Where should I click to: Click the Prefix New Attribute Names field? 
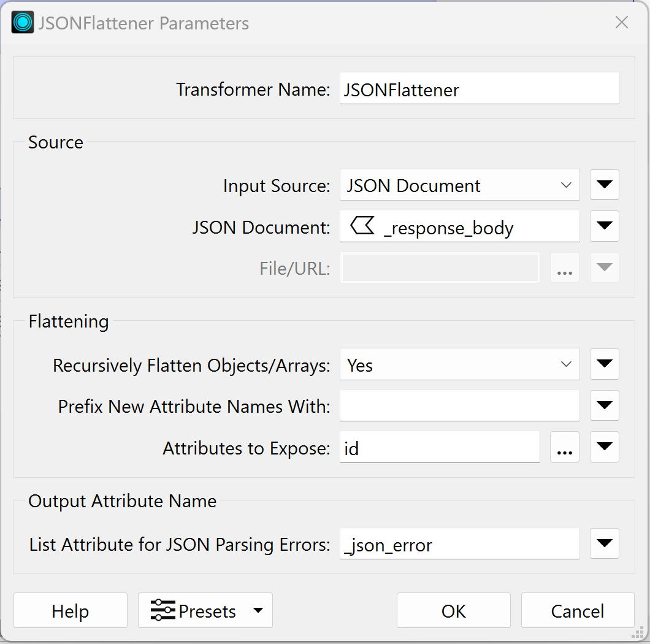click(x=459, y=406)
